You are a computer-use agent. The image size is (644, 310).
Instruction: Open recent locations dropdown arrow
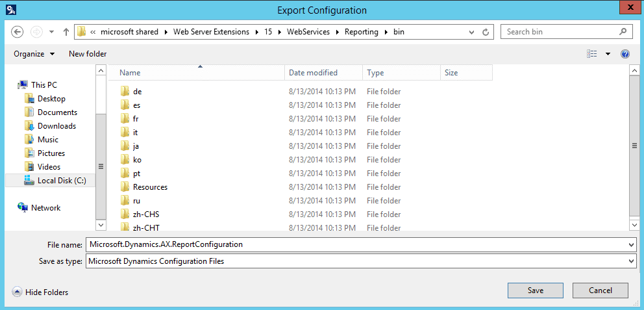point(51,32)
